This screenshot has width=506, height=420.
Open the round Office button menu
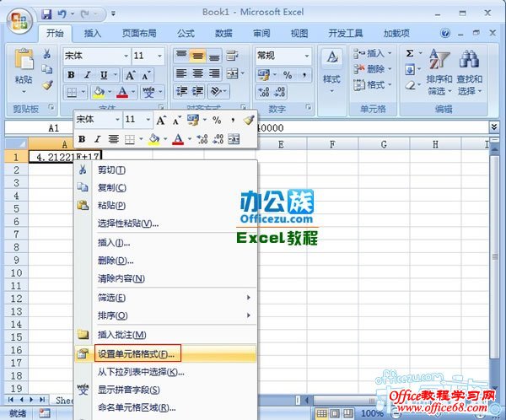click(x=19, y=20)
